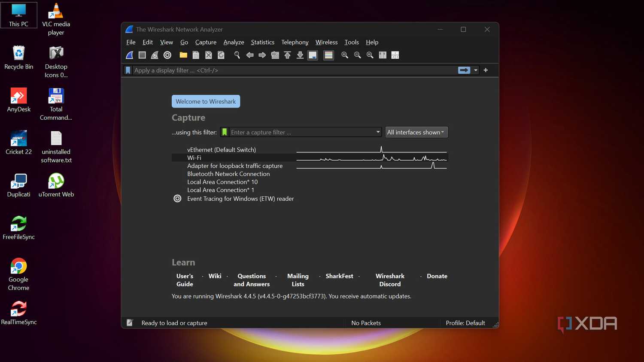Open display filter bookmark icon

click(x=128, y=70)
